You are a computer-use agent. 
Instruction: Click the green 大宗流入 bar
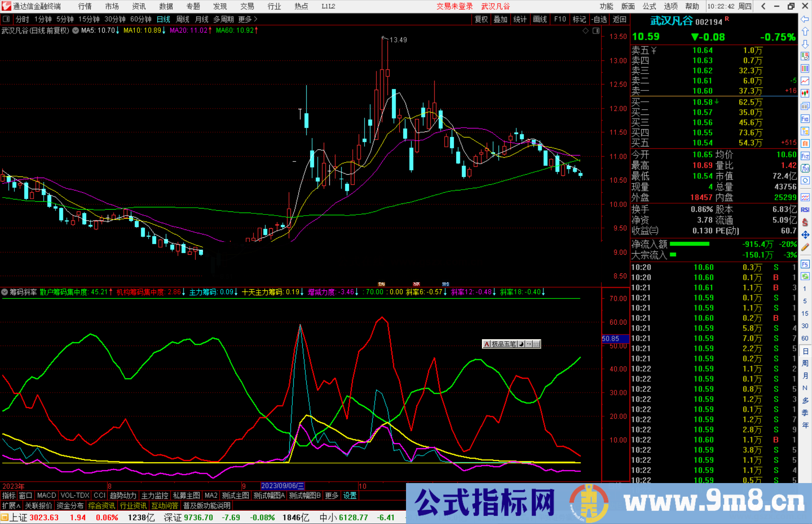point(673,255)
